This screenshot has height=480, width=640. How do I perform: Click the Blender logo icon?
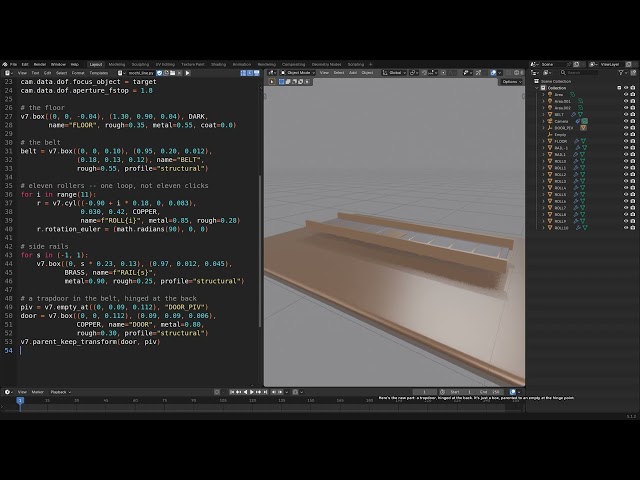pyautogui.click(x=5, y=64)
